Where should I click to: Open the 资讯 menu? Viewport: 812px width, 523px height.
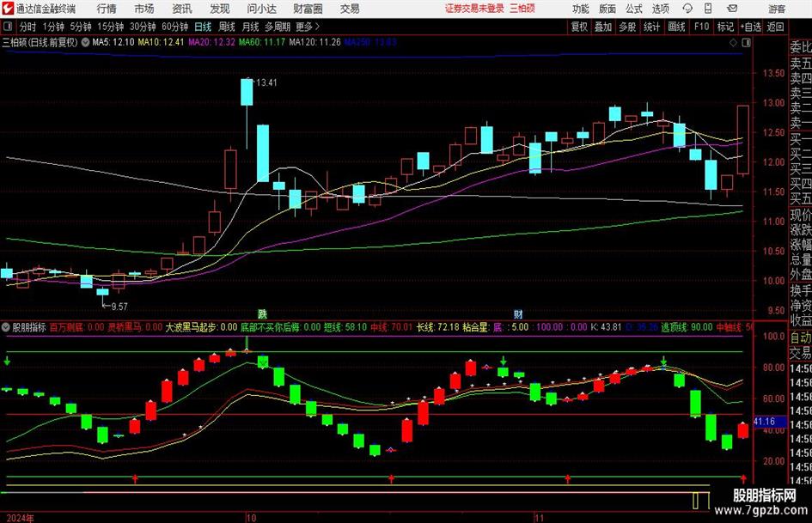pos(182,9)
